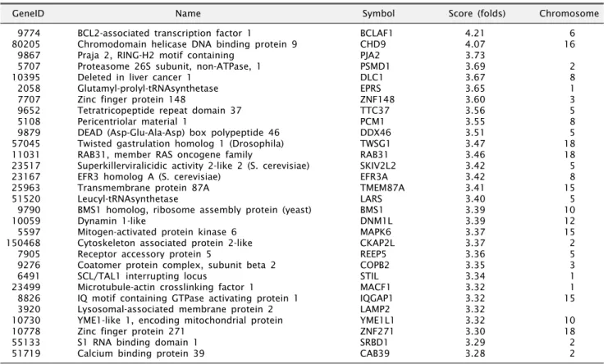The image size is (608, 364).
Task: Click the Chromosome column header
Action: (x=569, y=14)
